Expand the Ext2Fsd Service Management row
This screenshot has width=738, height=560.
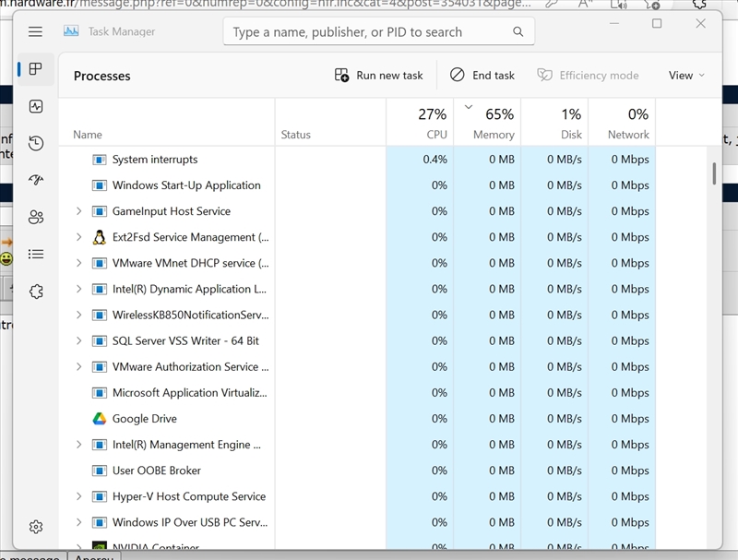coord(79,237)
